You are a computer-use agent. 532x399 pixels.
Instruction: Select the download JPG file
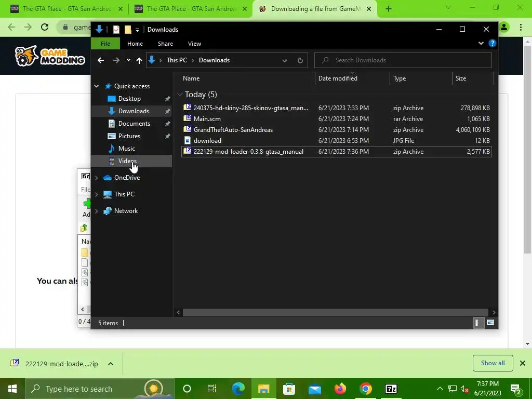(336, 140)
